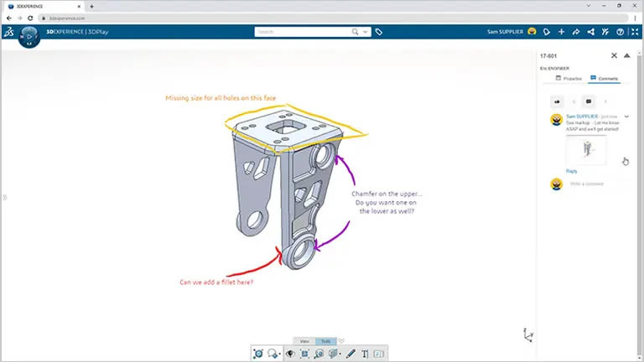The width and height of the screenshot is (644, 362).
Task: Click the tag icon beside search bar
Action: tap(379, 32)
